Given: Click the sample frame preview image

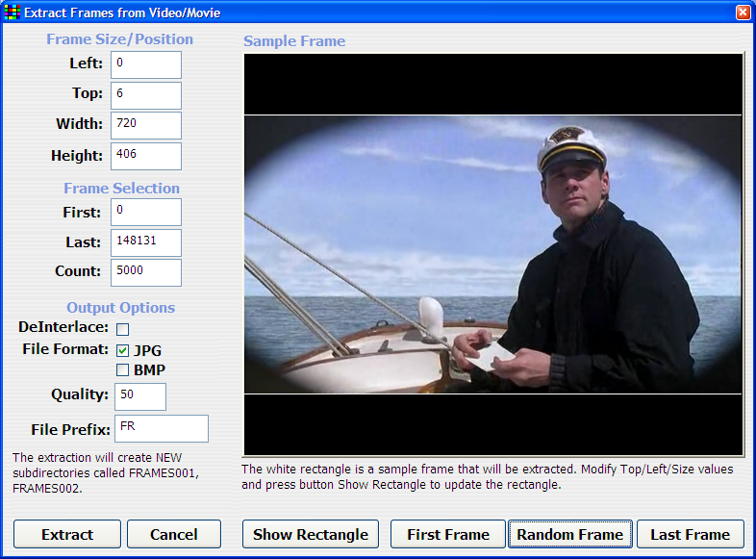Looking at the screenshot, I should click(x=492, y=254).
